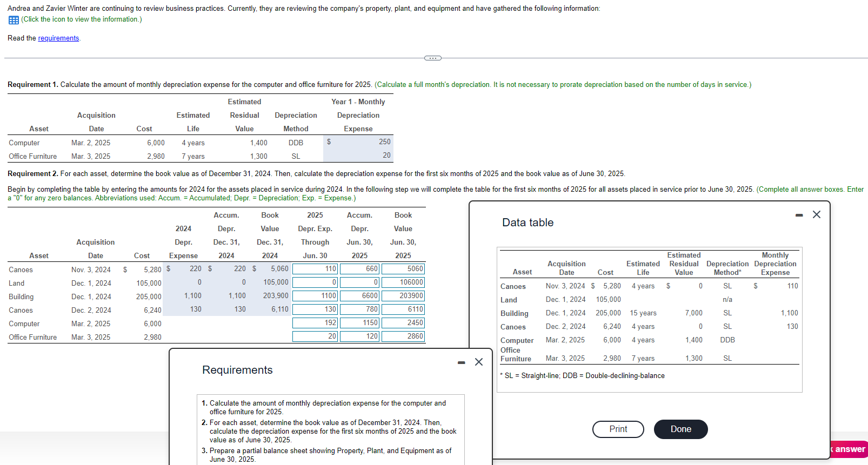Click the SL/DDB footnote in Data table
Screen dimensions: 868x465
pos(582,376)
